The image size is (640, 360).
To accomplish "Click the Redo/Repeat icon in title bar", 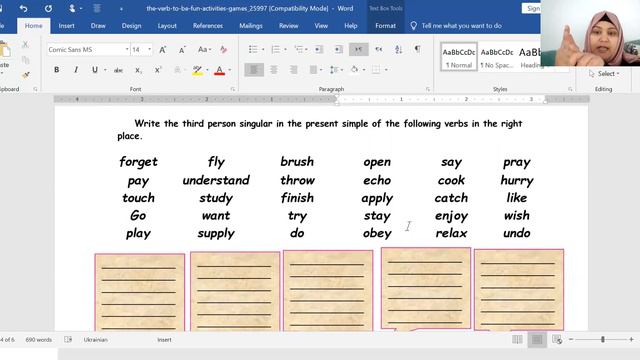I will 48,8.
